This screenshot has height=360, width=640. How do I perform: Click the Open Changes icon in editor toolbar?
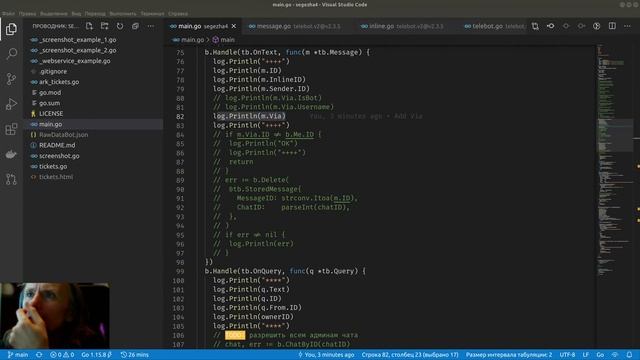[535, 26]
